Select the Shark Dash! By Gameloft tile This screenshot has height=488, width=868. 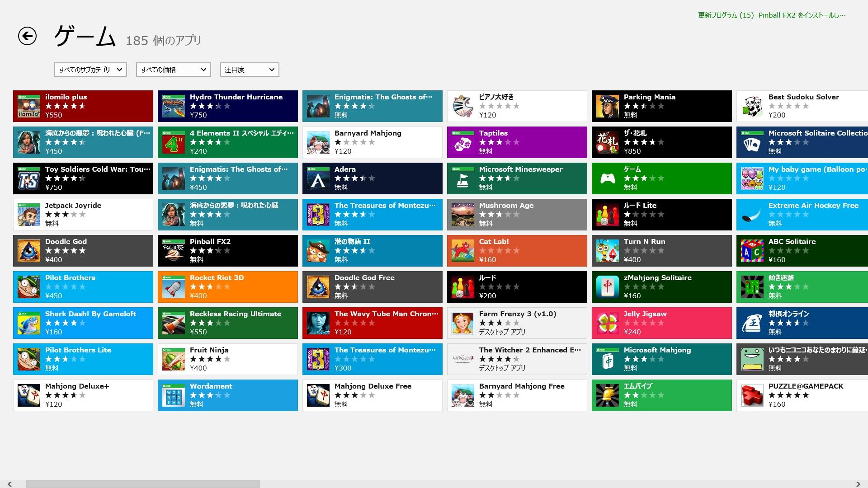click(x=83, y=323)
